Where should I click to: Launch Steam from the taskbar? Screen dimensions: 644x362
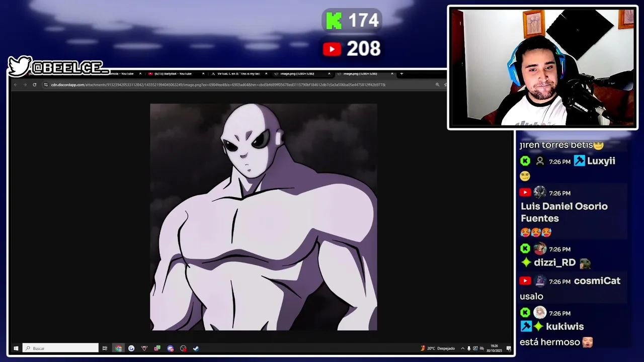196,348
